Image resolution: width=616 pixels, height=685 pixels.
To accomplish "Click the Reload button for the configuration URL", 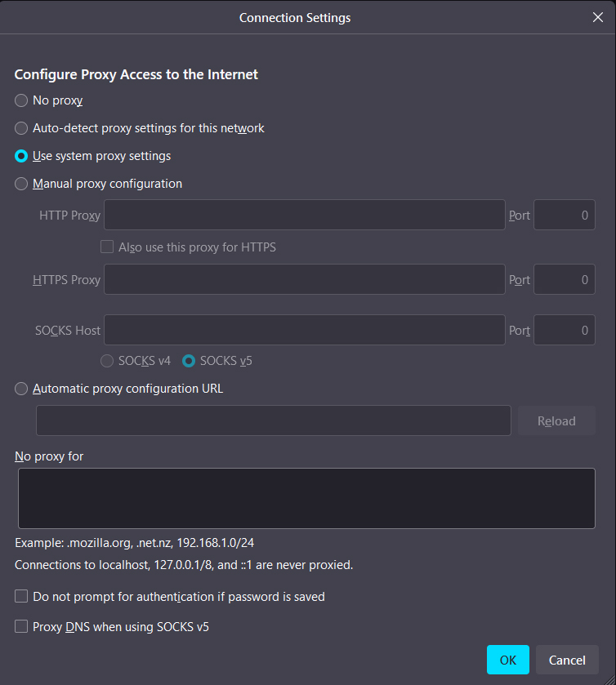I will click(x=556, y=420).
